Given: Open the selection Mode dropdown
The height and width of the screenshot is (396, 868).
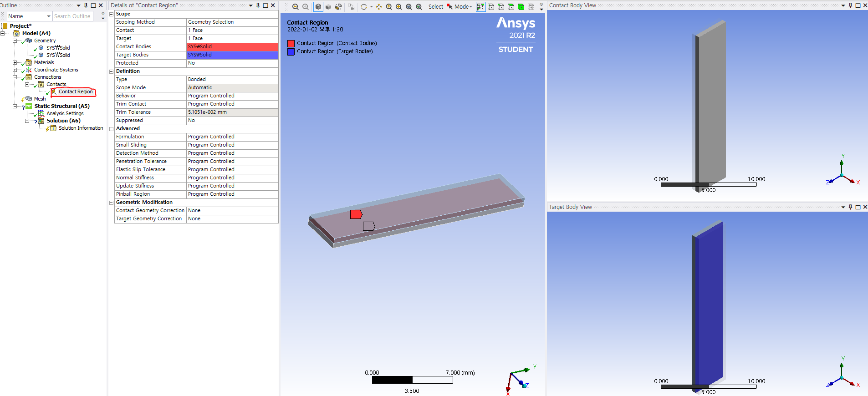Looking at the screenshot, I should [x=464, y=6].
